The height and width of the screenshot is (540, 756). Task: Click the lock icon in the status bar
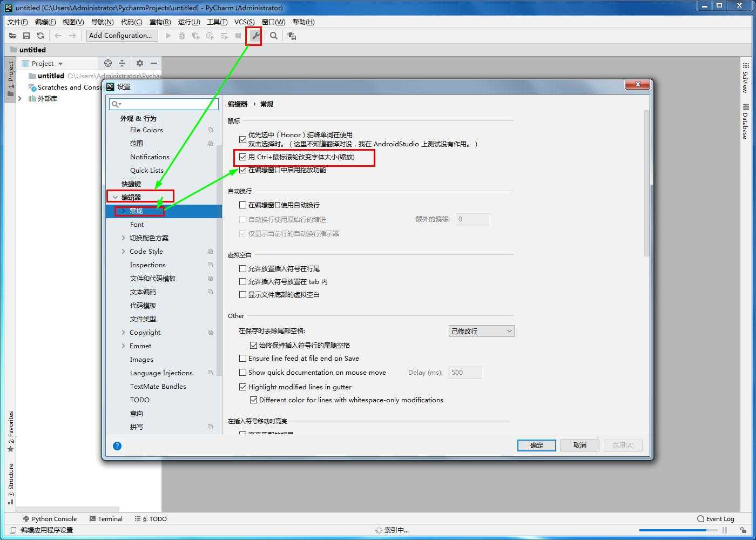point(744,530)
